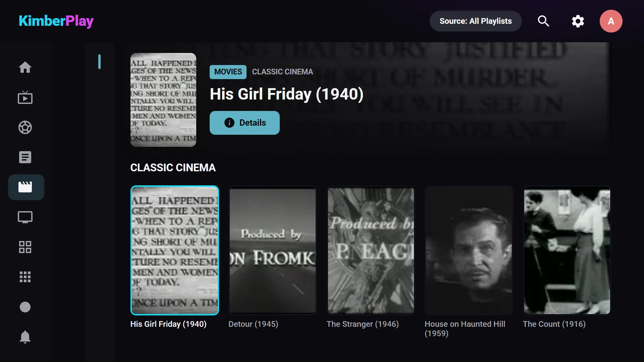This screenshot has height=362, width=644.
Task: Open the apps grid icon
Action: (x=25, y=277)
